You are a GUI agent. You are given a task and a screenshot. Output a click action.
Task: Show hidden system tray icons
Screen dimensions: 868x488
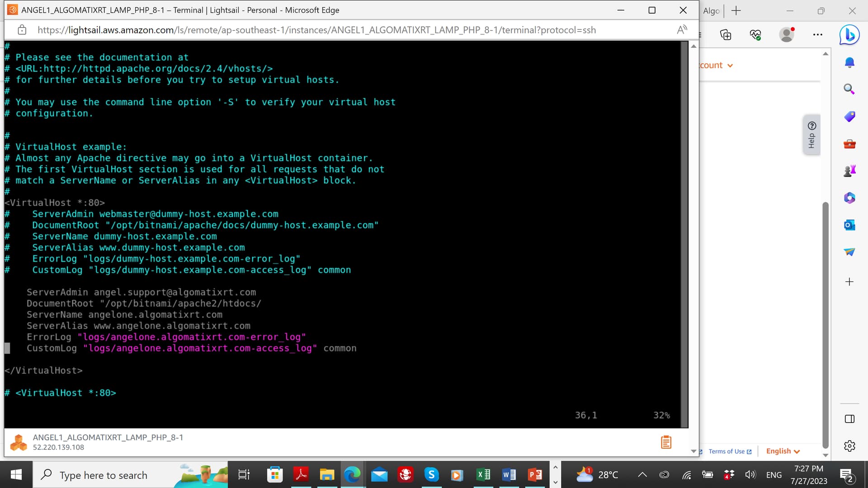tap(642, 475)
